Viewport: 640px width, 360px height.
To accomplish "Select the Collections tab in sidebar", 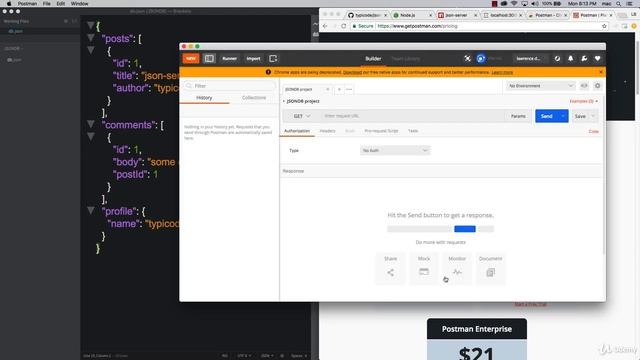I will tap(254, 98).
